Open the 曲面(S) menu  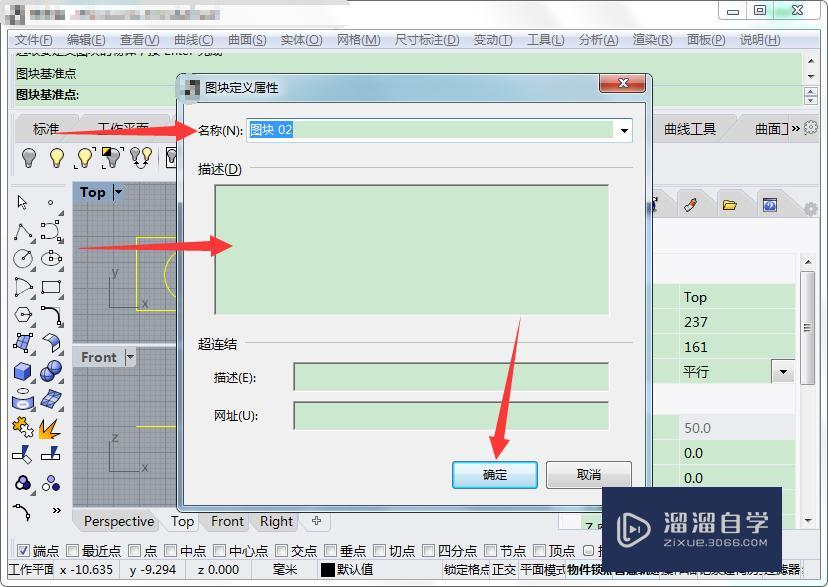[247, 40]
